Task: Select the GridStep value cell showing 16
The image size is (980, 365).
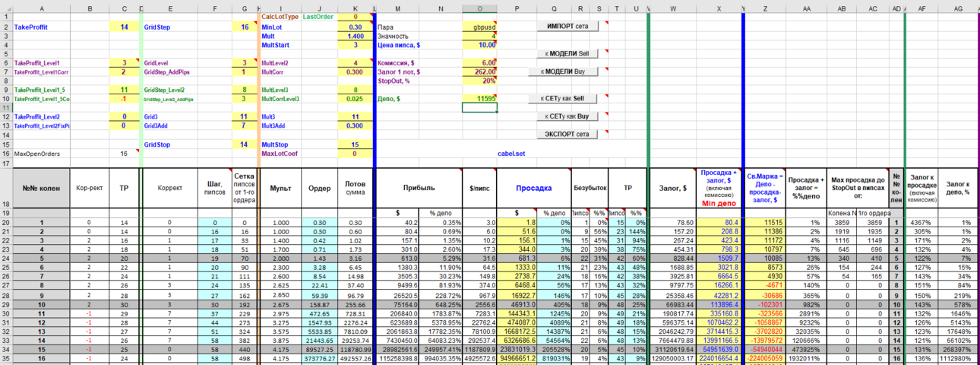Action: [245, 26]
